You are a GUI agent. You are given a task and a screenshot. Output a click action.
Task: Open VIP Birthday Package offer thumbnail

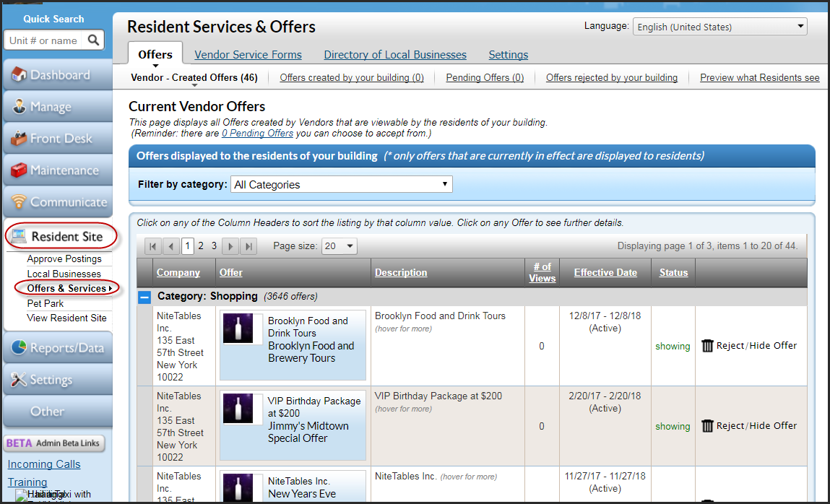point(238,409)
